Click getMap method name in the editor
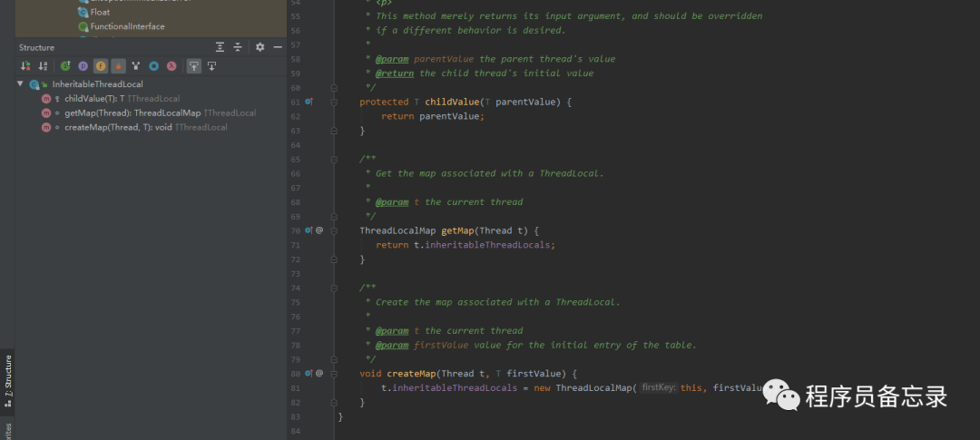 (457, 230)
